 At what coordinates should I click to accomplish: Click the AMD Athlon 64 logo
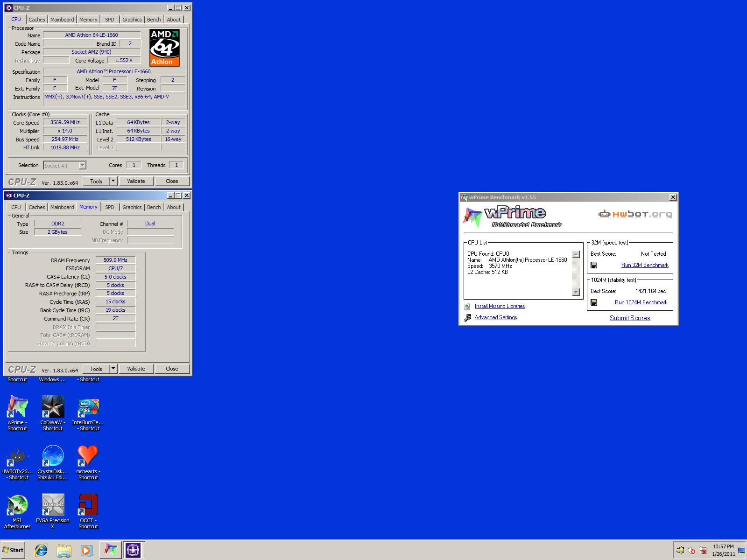(x=164, y=48)
